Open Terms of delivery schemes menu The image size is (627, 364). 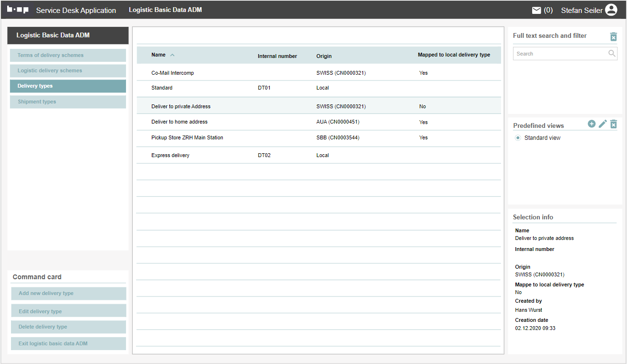[68, 55]
